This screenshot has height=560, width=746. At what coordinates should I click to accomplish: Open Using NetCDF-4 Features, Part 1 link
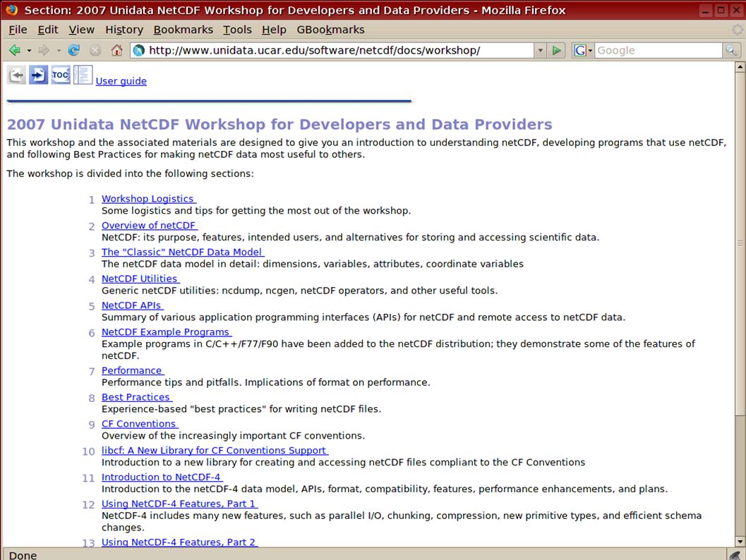179,504
